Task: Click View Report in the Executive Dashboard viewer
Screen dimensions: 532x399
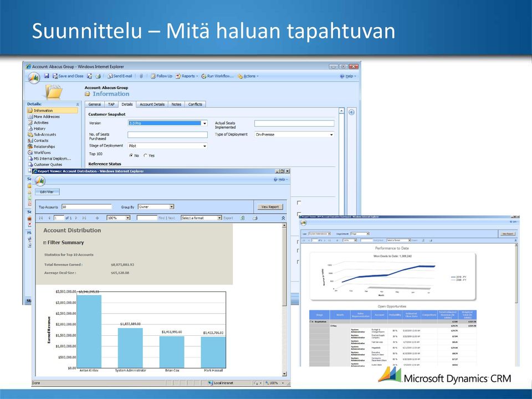Action: pos(508,234)
